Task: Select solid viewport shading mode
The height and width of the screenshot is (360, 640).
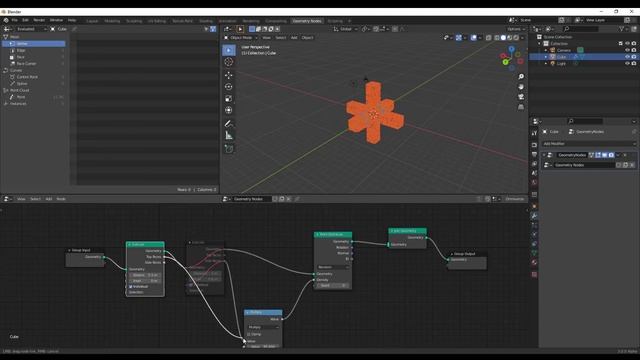Action: tap(503, 38)
